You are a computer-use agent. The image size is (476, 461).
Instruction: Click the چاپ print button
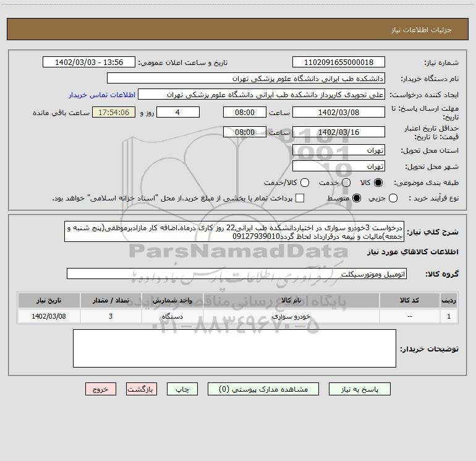[182, 389]
